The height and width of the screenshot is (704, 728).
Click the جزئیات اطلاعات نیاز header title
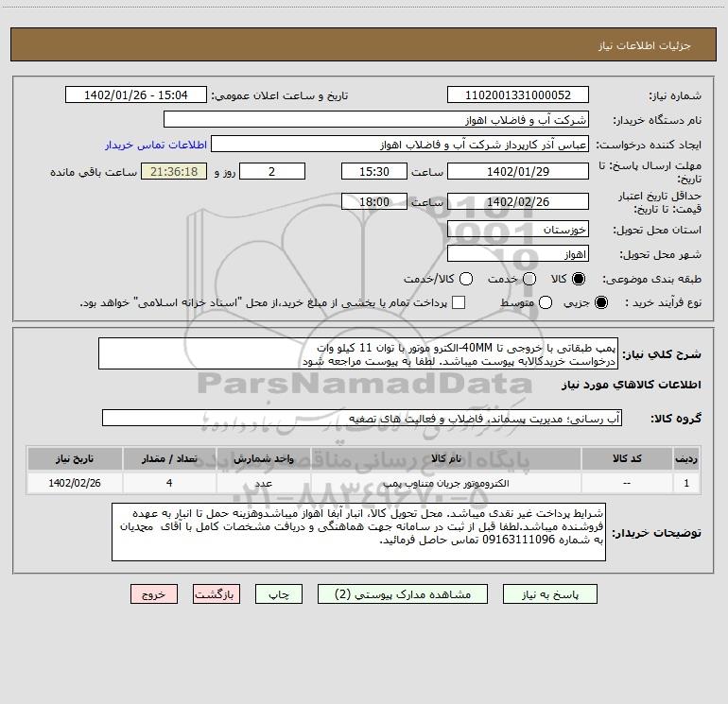click(x=645, y=45)
